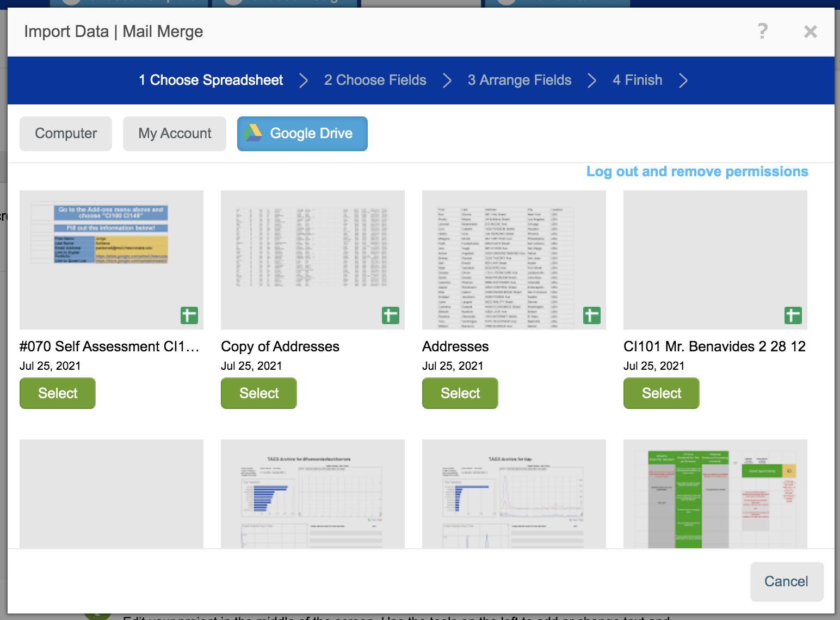This screenshot has height=620, width=840.
Task: Click the sheets icon on Addresses thumbnail
Action: click(592, 315)
